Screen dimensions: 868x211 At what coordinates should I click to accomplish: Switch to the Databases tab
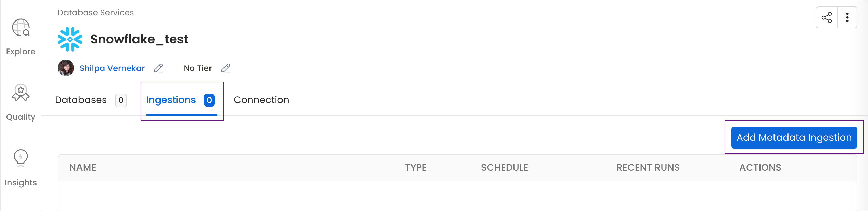pyautogui.click(x=81, y=100)
